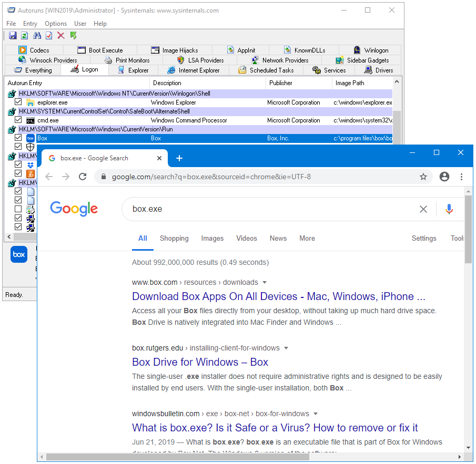
Task: Click the Refresh icon in Autoruns toolbar
Action: pos(25,36)
